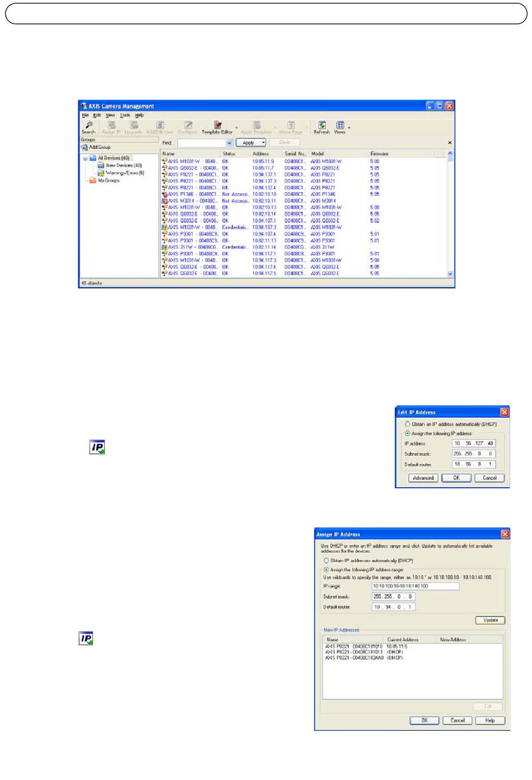Viewport: 532px width, 780px height.
Task: Open the Help menu
Action: tap(139, 115)
